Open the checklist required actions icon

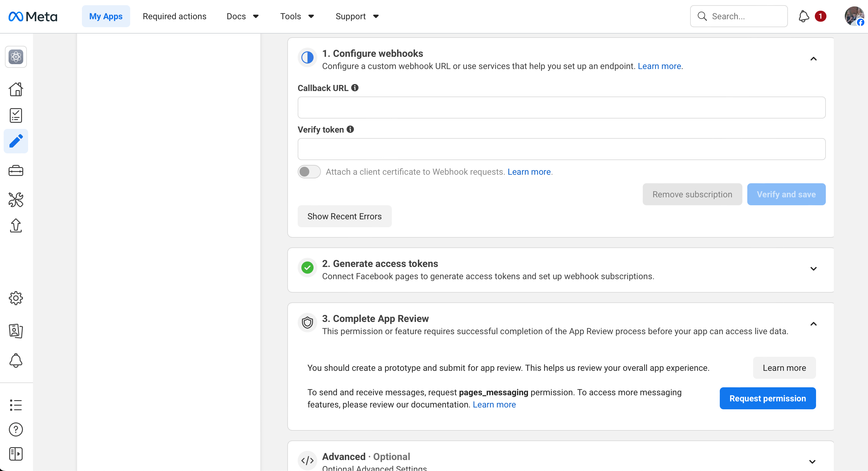[16, 115]
